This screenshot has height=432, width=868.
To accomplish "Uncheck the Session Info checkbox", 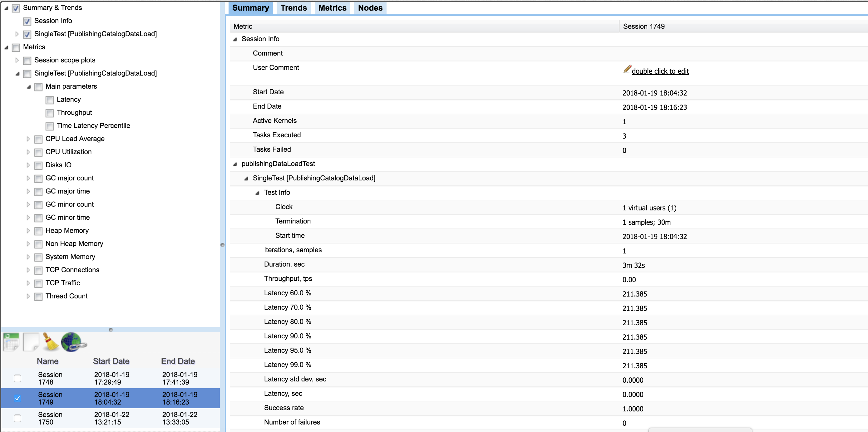I will point(27,21).
